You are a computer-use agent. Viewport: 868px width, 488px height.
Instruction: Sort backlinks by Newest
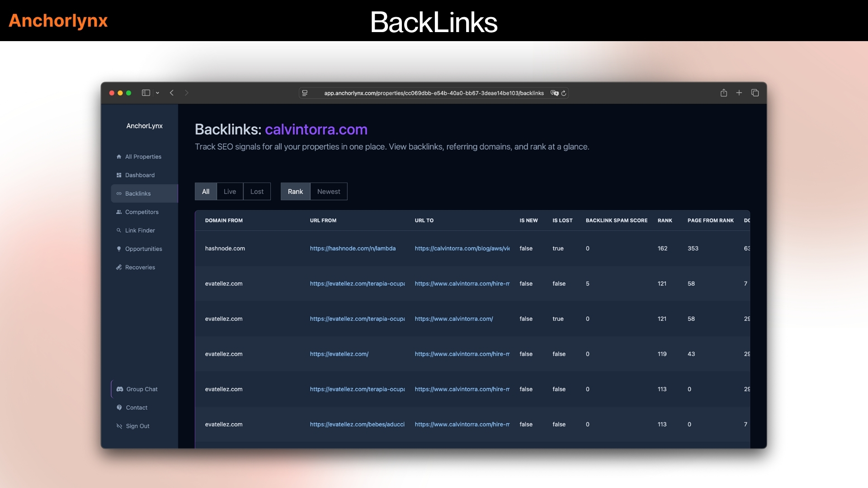coord(329,192)
